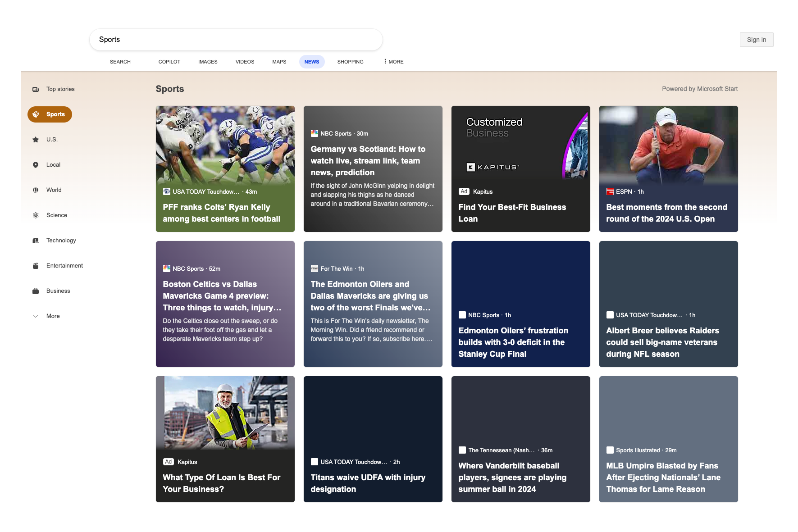798x532 pixels.
Task: Click The Tennessean source icon
Action: click(462, 450)
